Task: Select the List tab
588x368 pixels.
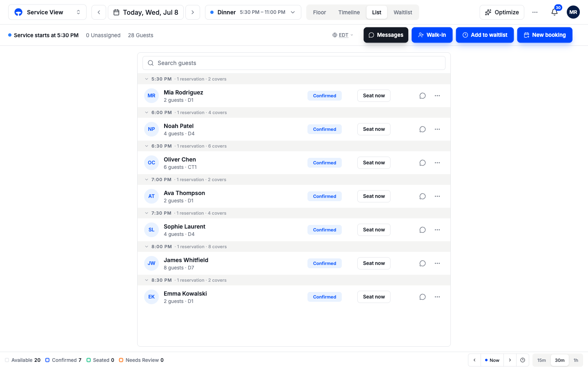Action: tap(377, 12)
